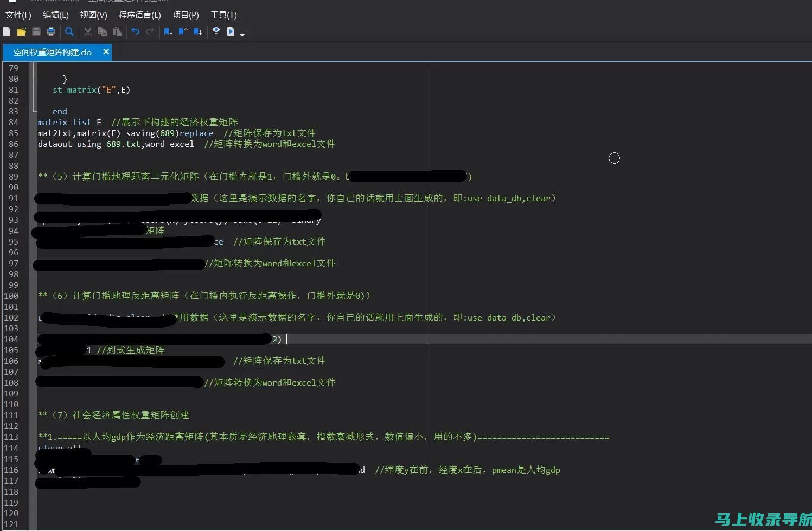Click '//矩阵转换为word和excel文件' comment on line 108
This screenshot has width=812, height=531.
[270, 382]
